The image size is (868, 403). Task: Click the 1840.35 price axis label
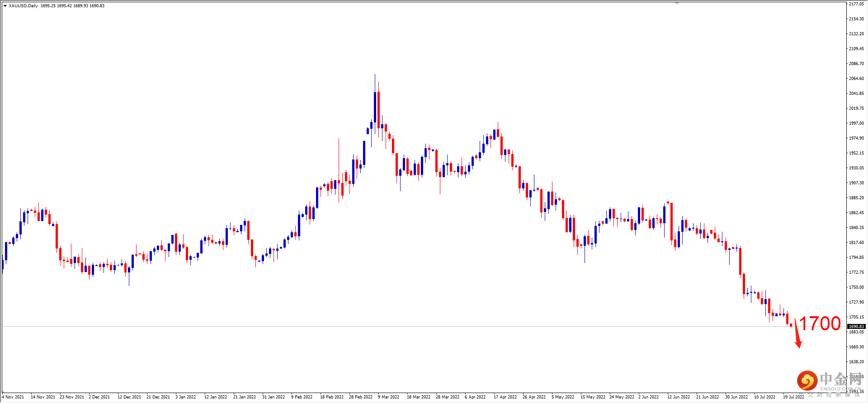[856, 227]
